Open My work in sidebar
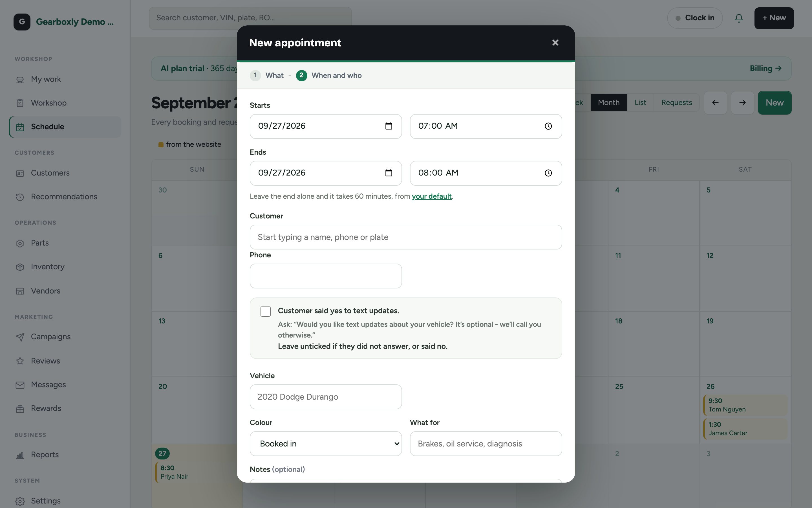The height and width of the screenshot is (508, 812). 65,79
